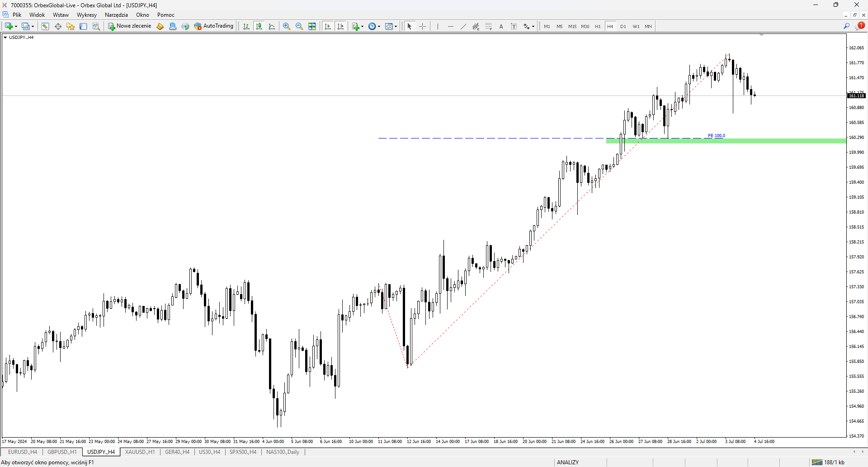Open the Wykresy menu
This screenshot has height=467, width=868.
coord(87,15)
